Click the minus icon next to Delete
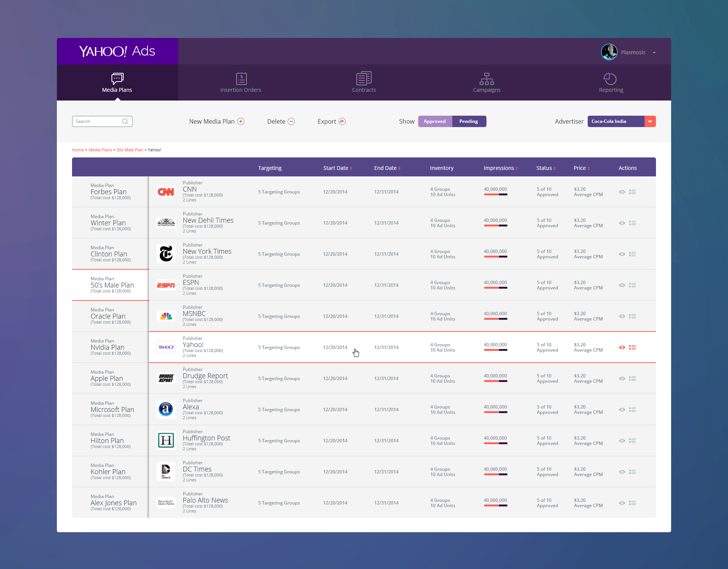Screen dimensions: 728x569 tap(291, 121)
